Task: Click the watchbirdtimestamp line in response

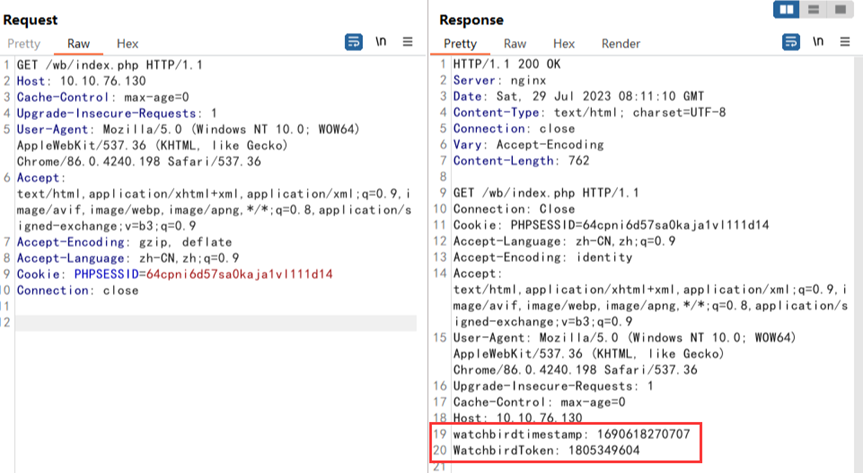Action: tap(571, 435)
